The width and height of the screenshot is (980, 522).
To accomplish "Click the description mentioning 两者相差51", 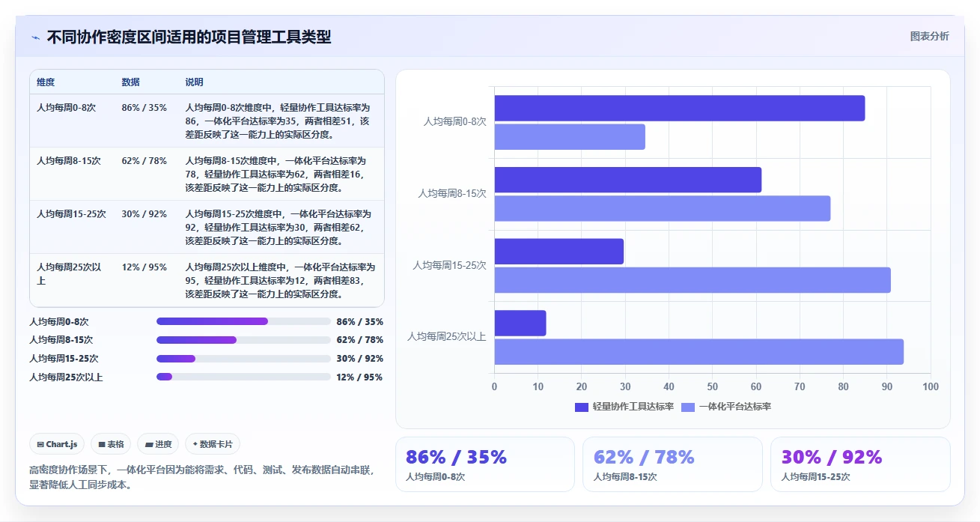I will click(x=279, y=121).
